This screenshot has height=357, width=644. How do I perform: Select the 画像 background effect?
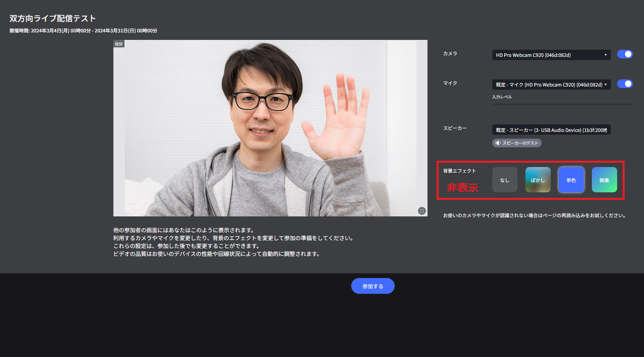604,180
